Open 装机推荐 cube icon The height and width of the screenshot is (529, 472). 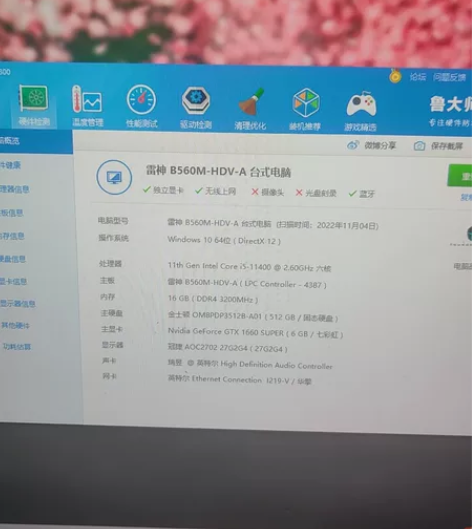tap(305, 110)
